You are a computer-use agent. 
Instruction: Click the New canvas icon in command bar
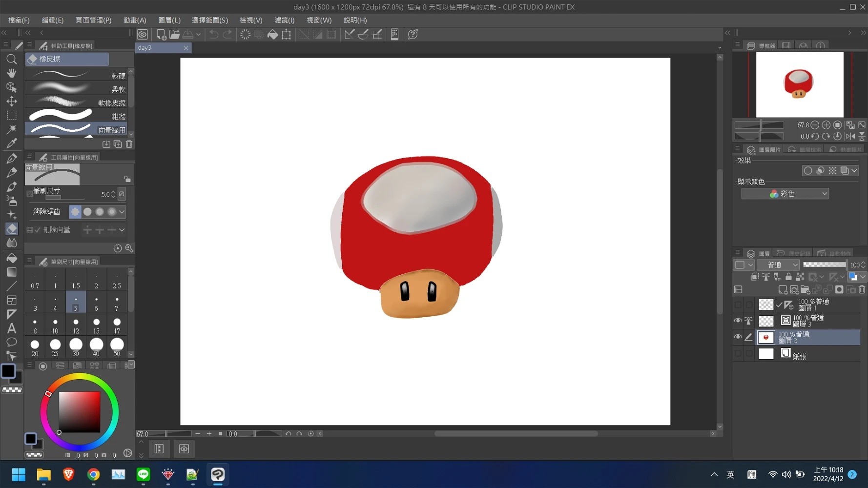(161, 34)
